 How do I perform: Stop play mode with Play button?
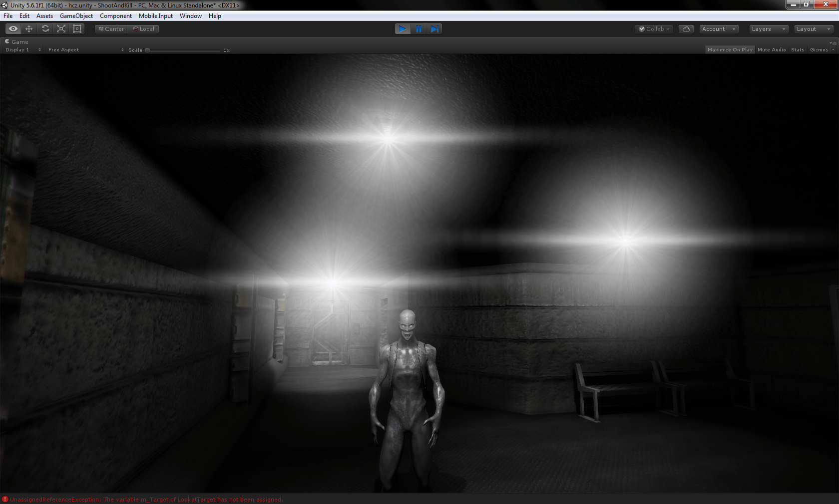coord(403,29)
